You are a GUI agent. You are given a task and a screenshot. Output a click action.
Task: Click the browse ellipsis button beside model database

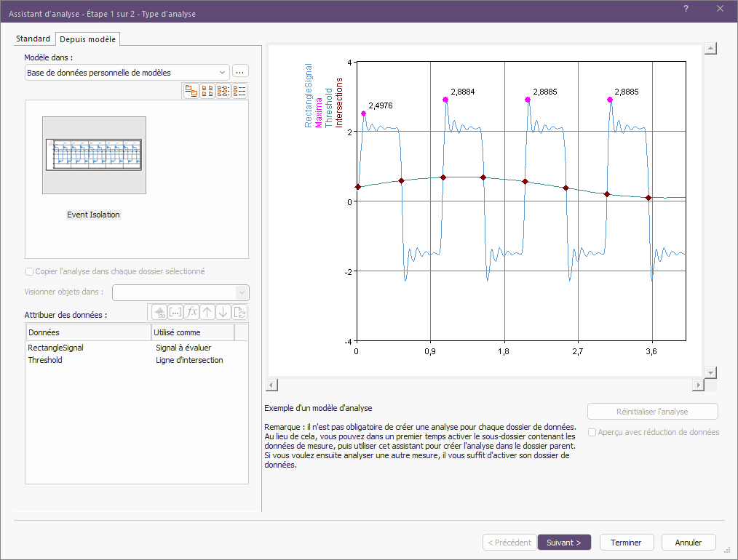240,72
